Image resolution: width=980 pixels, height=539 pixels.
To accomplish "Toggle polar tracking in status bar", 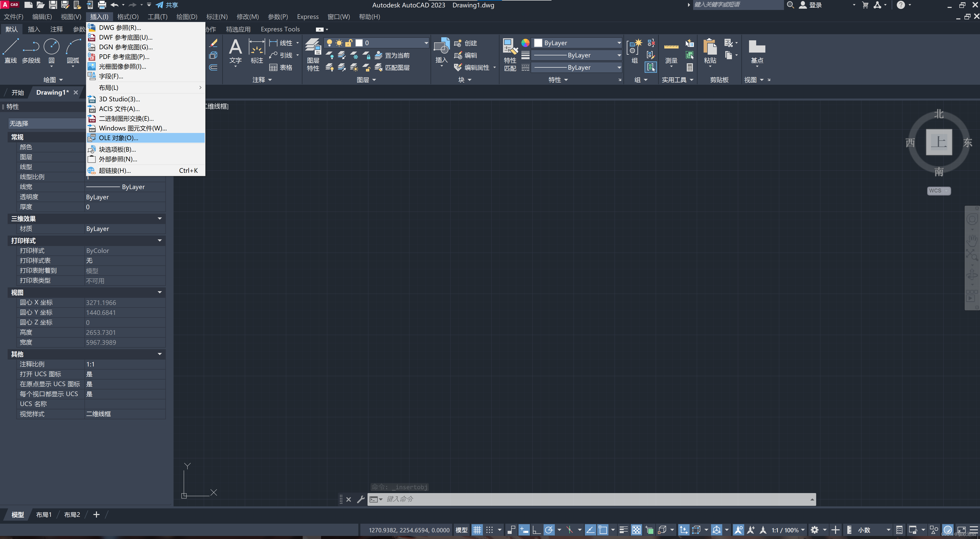I will 549,530.
